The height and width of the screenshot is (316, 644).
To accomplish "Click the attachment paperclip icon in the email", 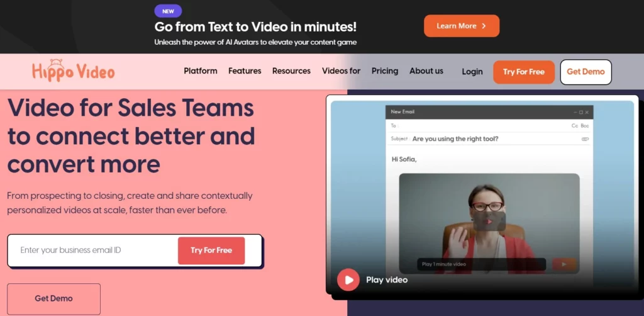I will tap(585, 139).
